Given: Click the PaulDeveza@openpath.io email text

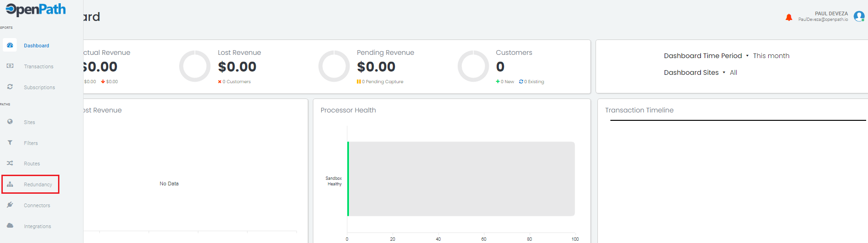Looking at the screenshot, I should pos(823,20).
